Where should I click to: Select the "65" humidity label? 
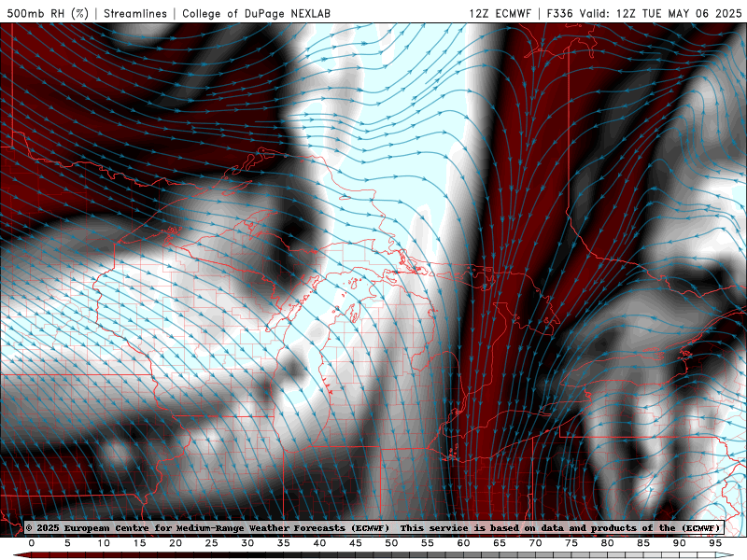(500, 543)
